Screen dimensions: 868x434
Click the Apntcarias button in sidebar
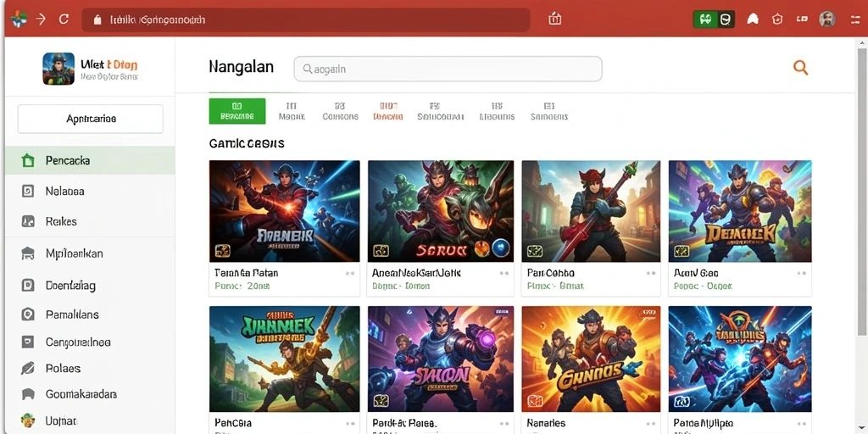91,119
